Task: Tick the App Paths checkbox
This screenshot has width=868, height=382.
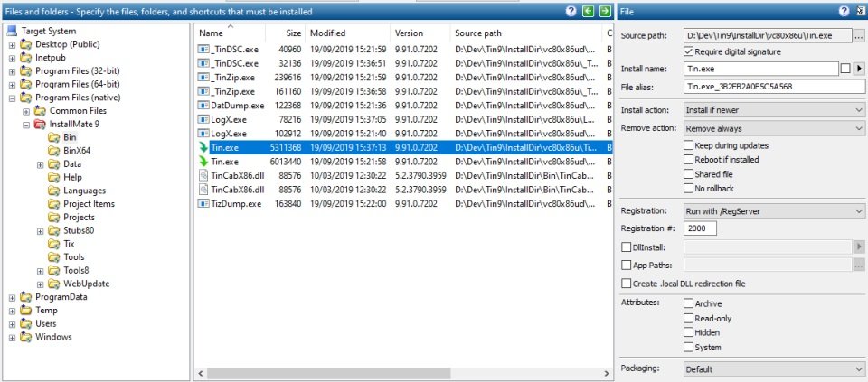Action: pyautogui.click(x=626, y=266)
